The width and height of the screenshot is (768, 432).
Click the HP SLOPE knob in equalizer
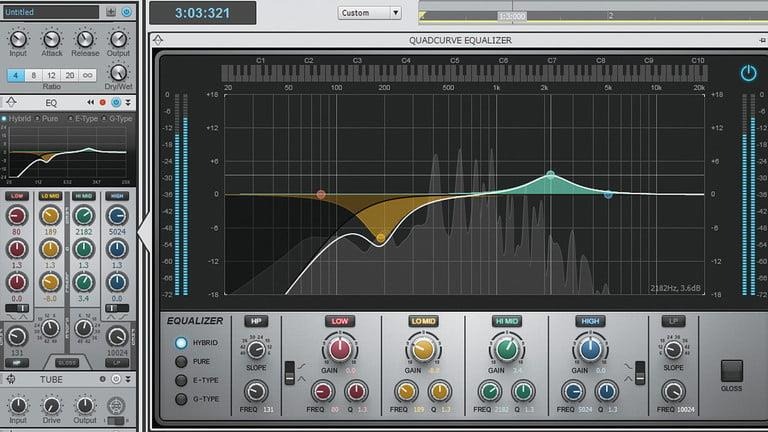(256, 350)
